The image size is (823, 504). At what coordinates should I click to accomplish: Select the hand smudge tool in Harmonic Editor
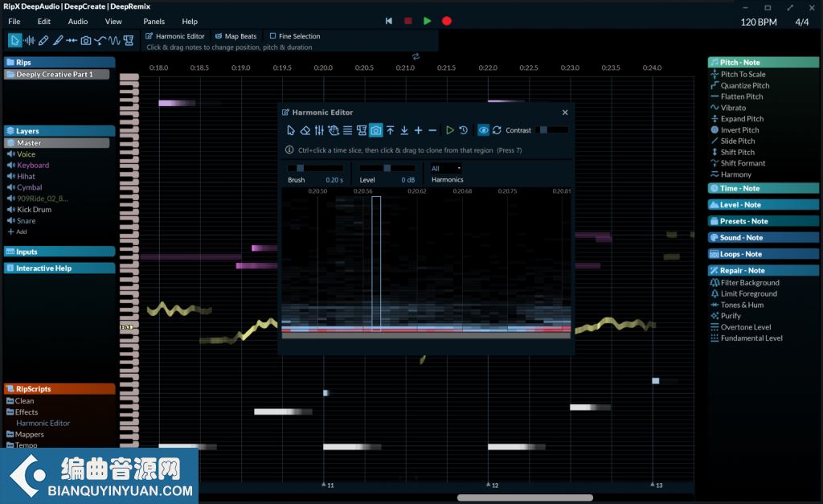(x=334, y=130)
